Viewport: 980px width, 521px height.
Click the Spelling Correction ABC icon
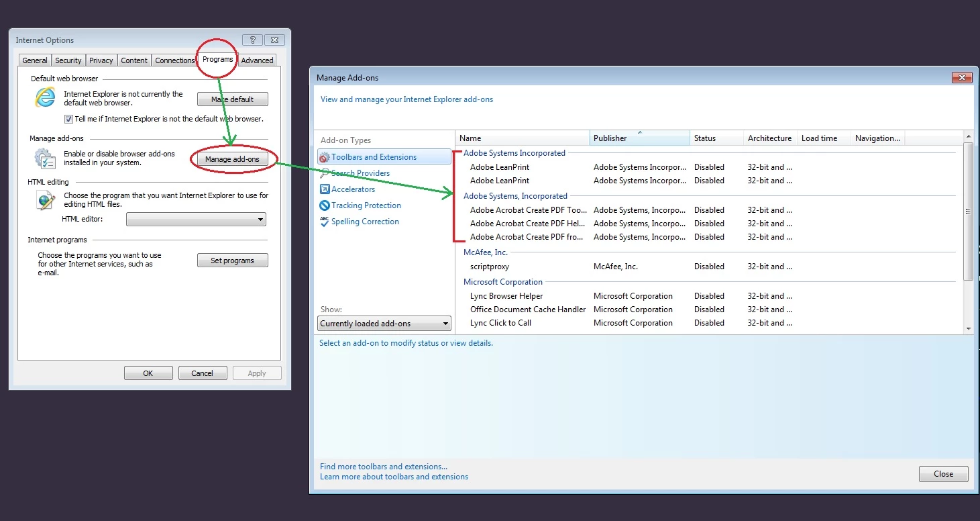[x=325, y=221]
